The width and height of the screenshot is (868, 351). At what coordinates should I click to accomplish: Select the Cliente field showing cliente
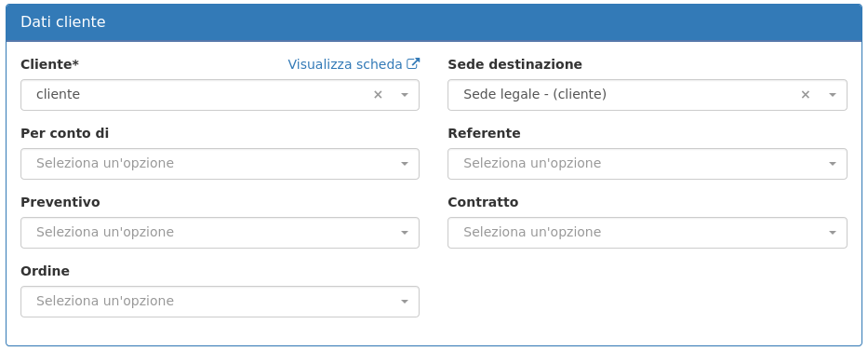tap(220, 95)
